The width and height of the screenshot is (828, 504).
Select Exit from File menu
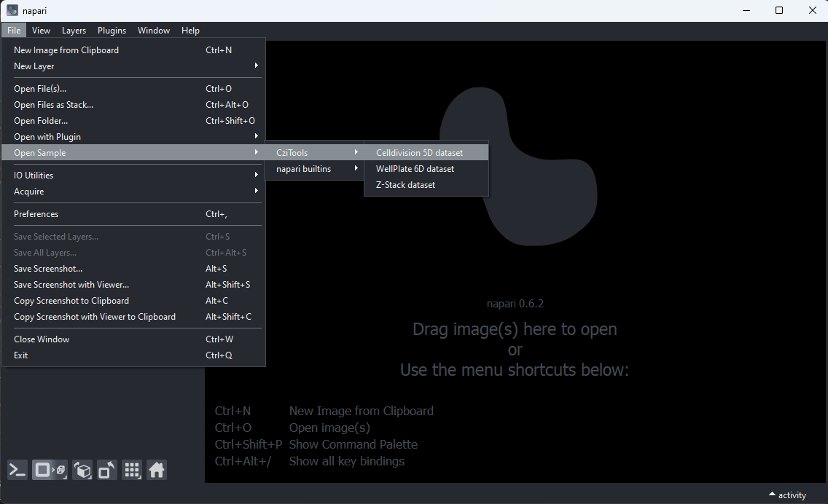(x=133, y=355)
